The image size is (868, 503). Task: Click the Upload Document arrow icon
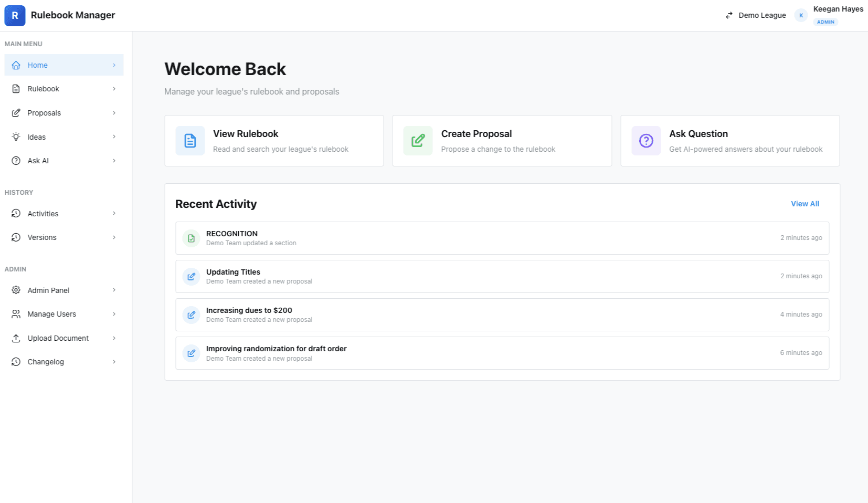tap(16, 338)
